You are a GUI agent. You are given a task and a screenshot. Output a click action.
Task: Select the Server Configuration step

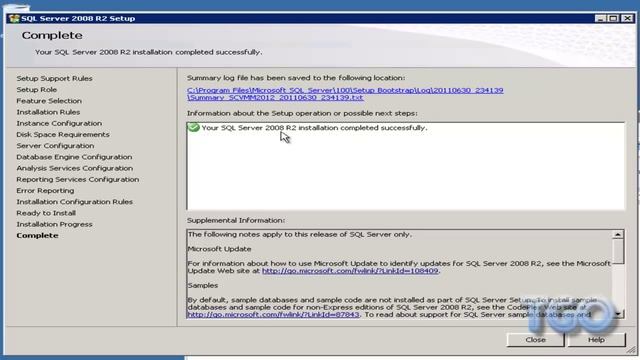(x=55, y=146)
